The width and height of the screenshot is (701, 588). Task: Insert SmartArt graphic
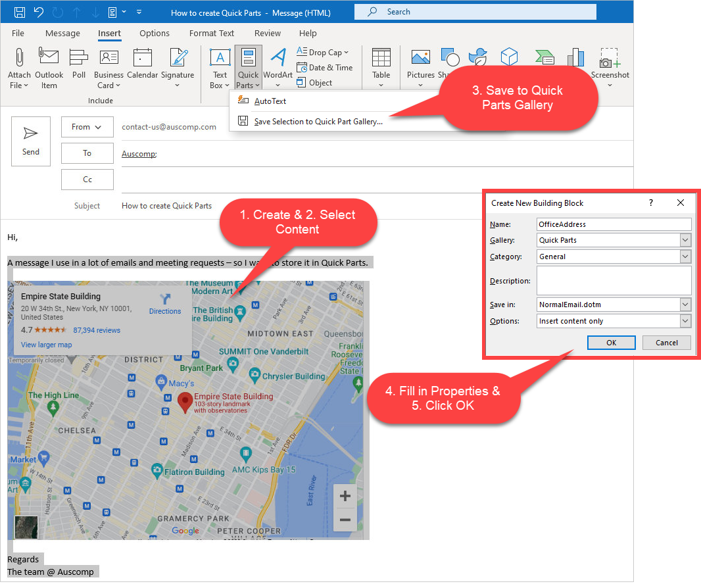(x=544, y=57)
